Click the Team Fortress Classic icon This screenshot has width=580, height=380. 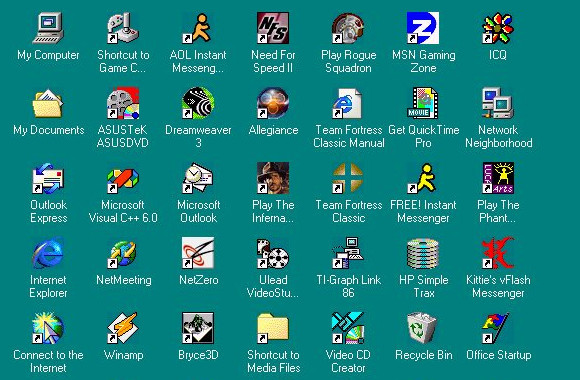(x=348, y=178)
